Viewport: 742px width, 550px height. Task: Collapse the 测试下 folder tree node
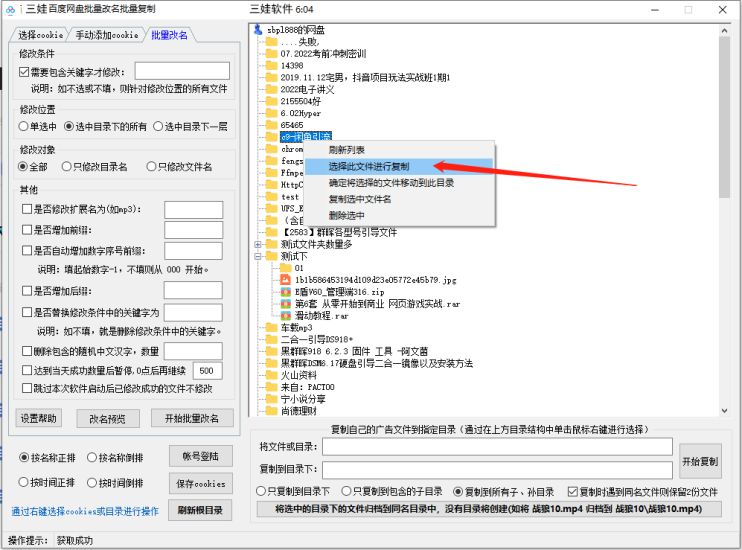point(258,256)
